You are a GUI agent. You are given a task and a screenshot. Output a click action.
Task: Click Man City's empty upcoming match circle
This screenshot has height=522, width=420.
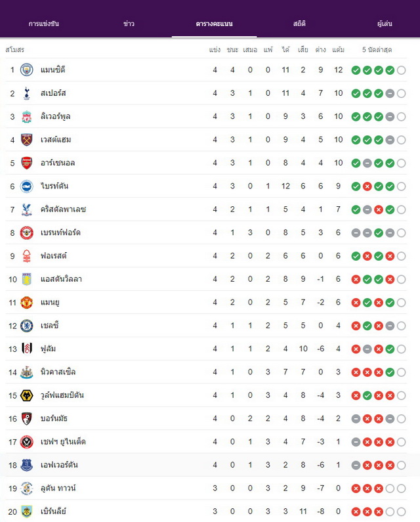401,70
